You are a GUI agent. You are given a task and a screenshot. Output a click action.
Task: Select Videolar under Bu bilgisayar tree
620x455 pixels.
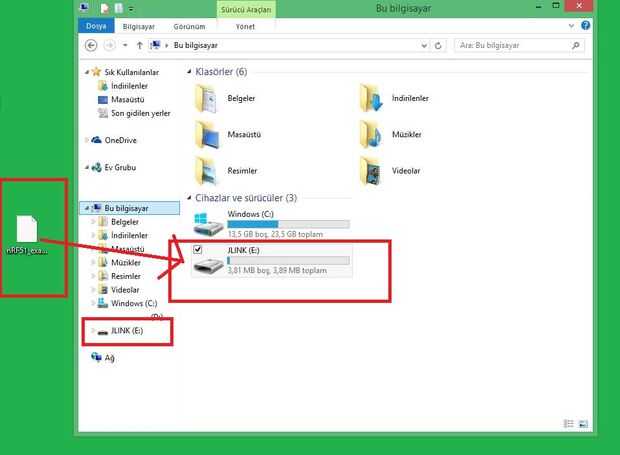(125, 290)
